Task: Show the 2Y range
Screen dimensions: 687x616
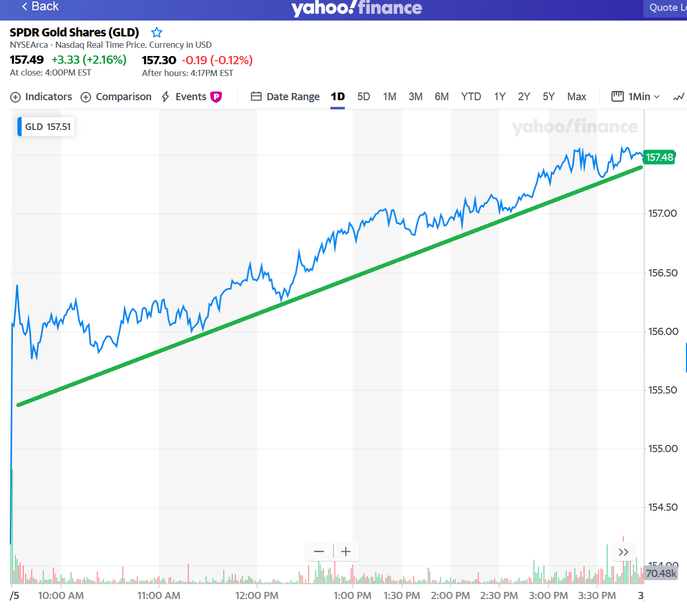Action: pos(524,97)
